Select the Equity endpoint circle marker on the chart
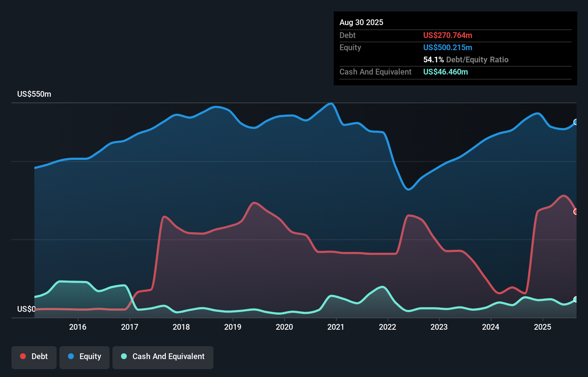 pyautogui.click(x=575, y=122)
